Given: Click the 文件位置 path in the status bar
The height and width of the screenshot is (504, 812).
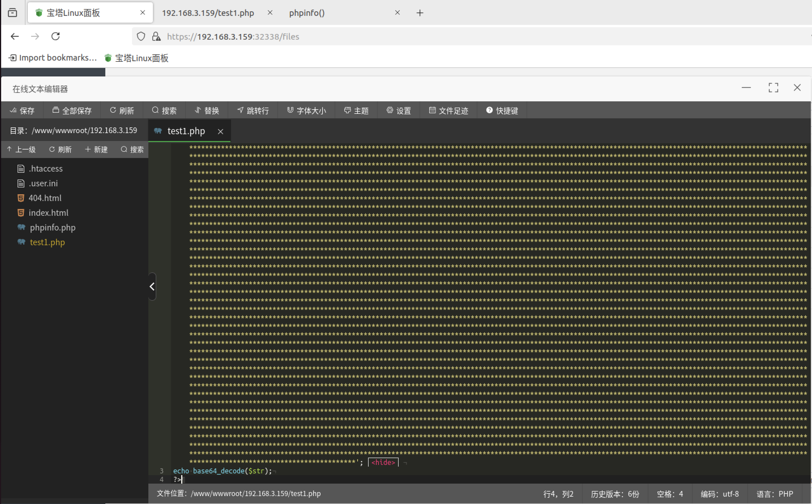Looking at the screenshot, I should [239, 493].
